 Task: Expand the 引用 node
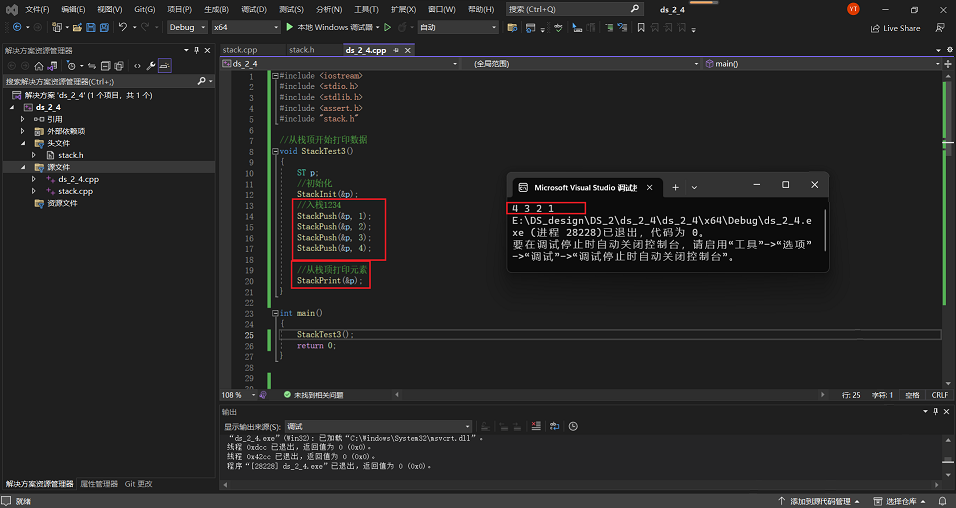pyautogui.click(x=23, y=119)
